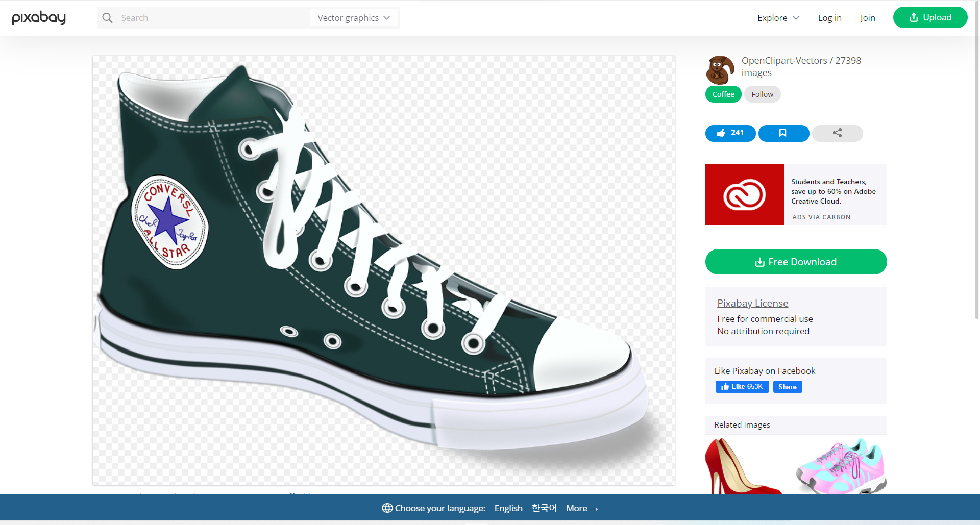The width and height of the screenshot is (980, 525).
Task: Click the Coffee button
Action: pos(723,94)
